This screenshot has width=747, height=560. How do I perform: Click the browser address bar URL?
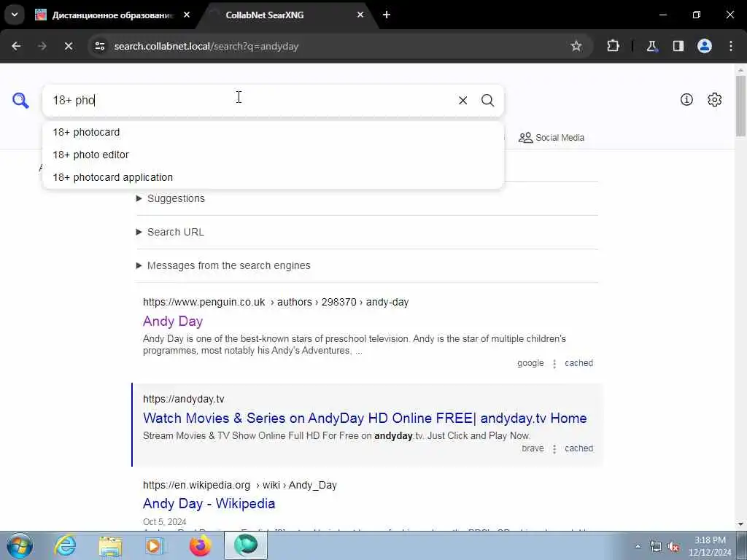pyautogui.click(x=206, y=46)
